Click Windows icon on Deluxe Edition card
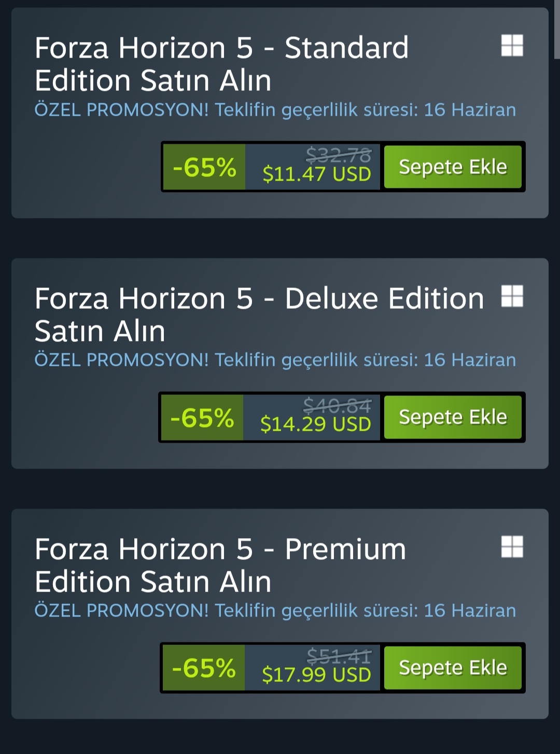The width and height of the screenshot is (560, 754). point(512,296)
